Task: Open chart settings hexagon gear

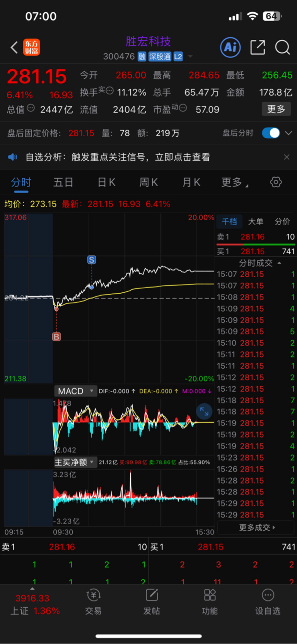Action: coord(276,182)
